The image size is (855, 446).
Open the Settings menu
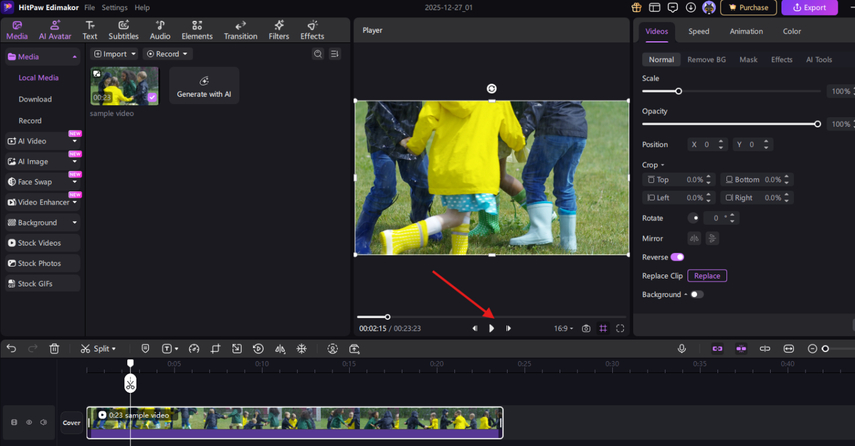coord(115,8)
